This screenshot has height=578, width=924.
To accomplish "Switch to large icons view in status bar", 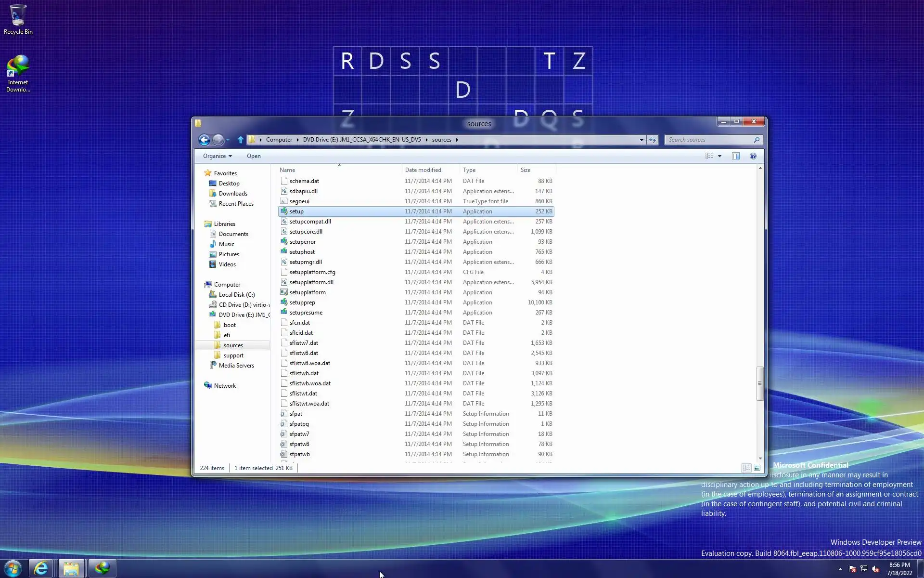I will (x=757, y=468).
